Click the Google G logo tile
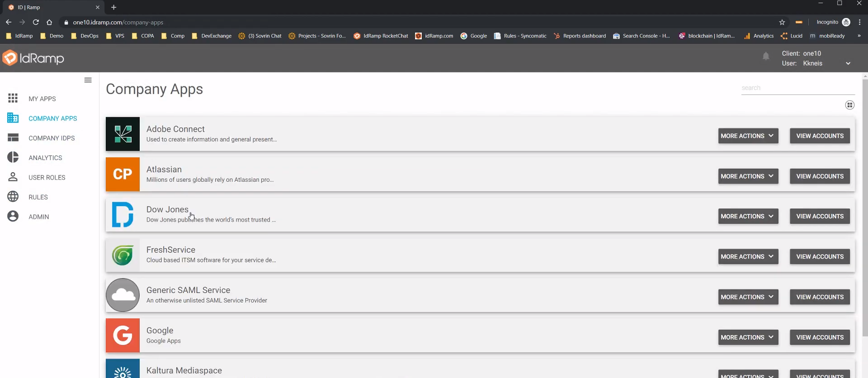The height and width of the screenshot is (378, 868). coord(123,335)
